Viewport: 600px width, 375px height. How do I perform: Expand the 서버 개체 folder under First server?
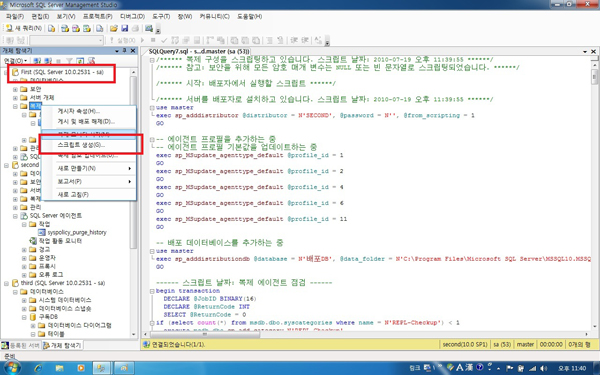tap(15, 98)
